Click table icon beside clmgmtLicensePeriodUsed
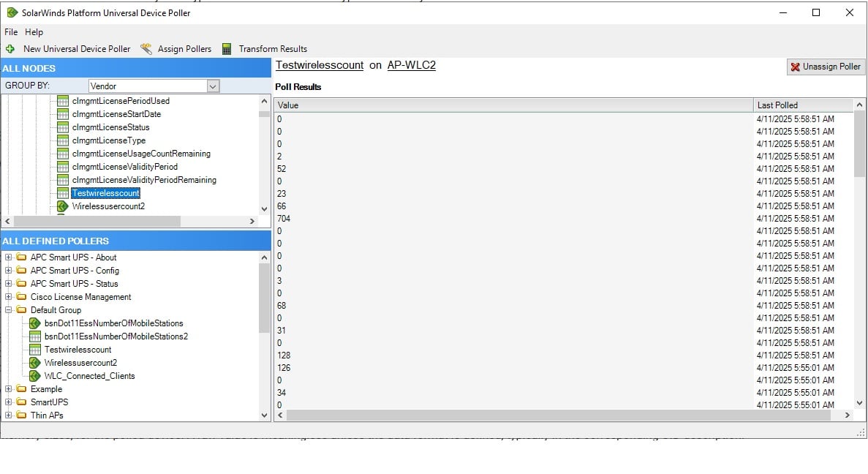This screenshot has height=474, width=868. pos(63,101)
